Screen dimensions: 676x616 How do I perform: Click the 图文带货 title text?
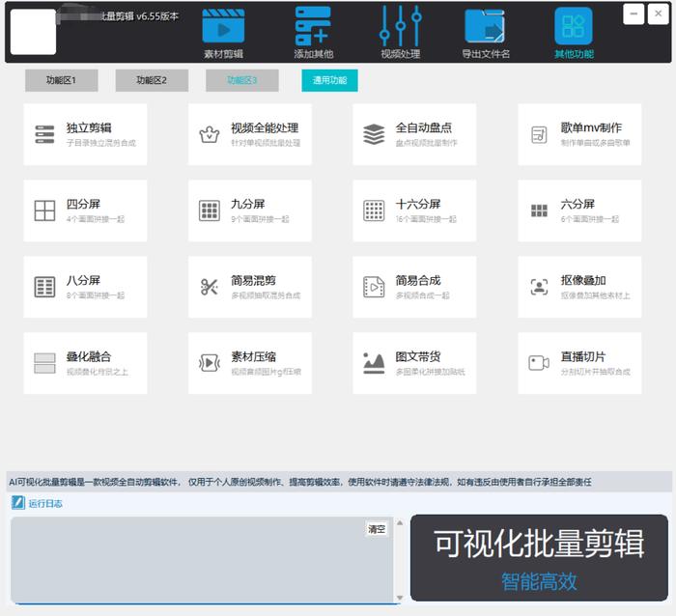click(x=418, y=356)
